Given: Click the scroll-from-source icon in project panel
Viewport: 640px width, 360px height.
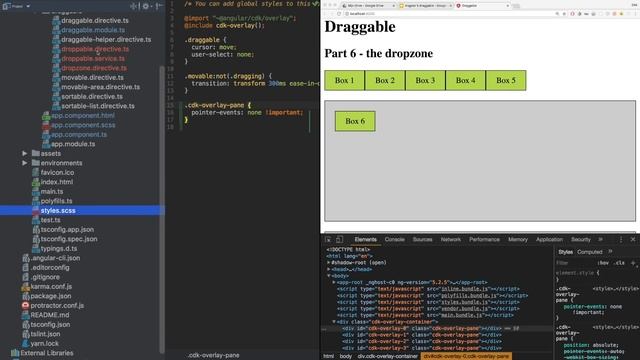Looking at the screenshot, I should [x=133, y=6].
